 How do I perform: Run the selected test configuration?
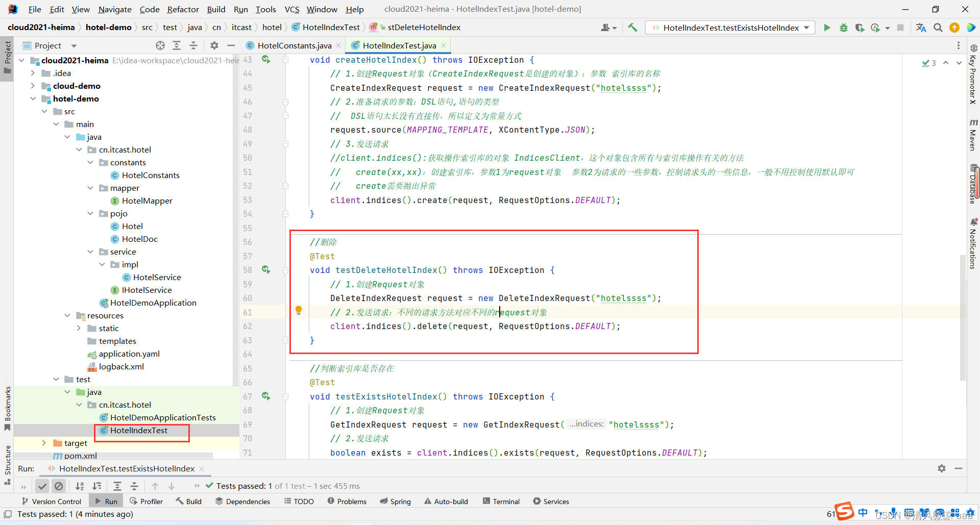click(827, 28)
